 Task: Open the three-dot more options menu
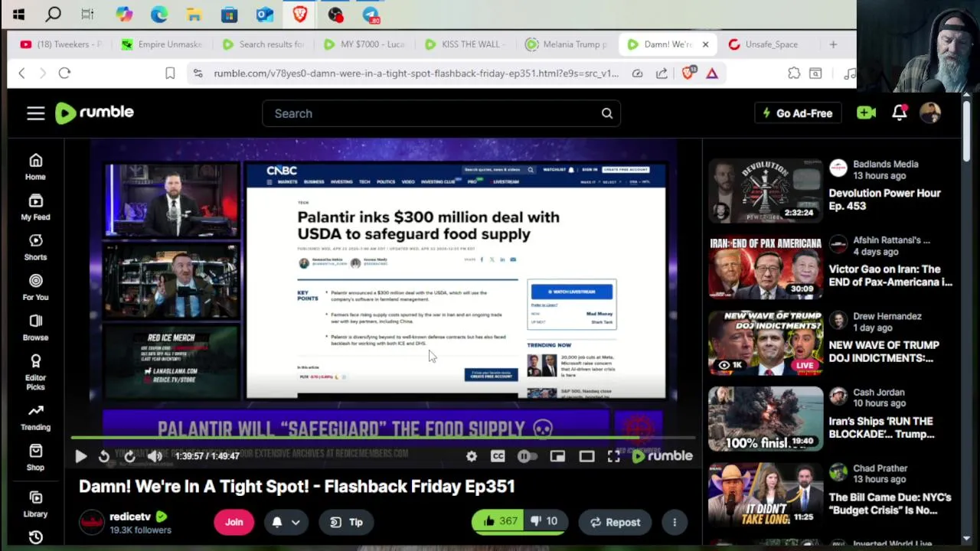pyautogui.click(x=675, y=522)
